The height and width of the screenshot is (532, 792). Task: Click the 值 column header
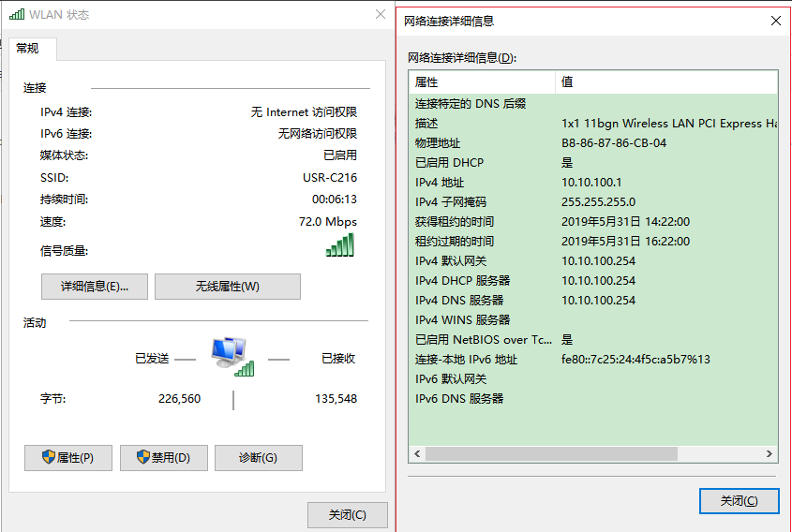665,82
